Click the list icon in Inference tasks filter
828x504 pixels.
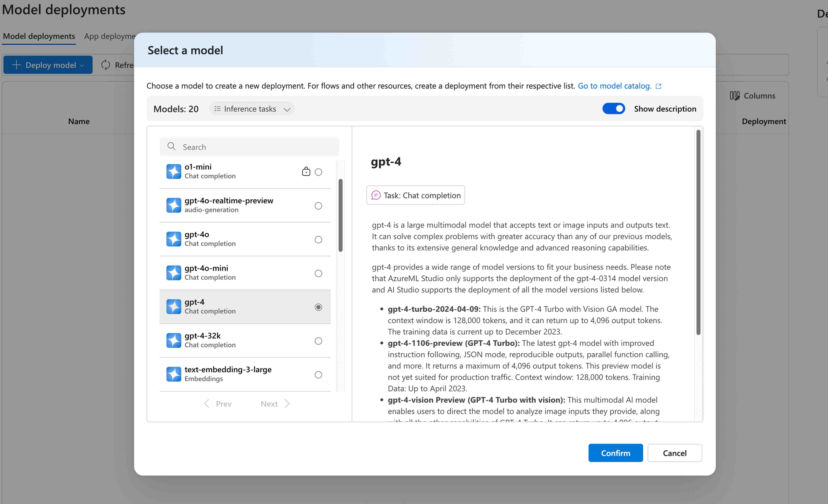[x=217, y=109]
